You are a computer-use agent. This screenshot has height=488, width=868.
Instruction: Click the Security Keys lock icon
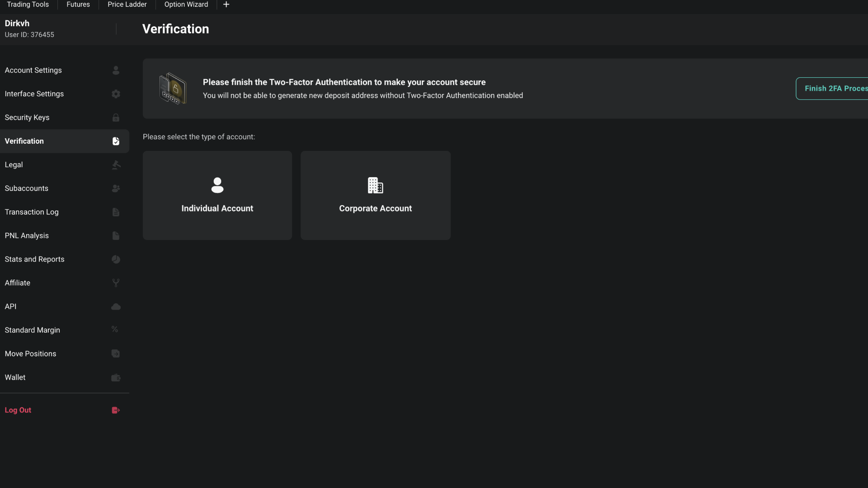tap(116, 117)
